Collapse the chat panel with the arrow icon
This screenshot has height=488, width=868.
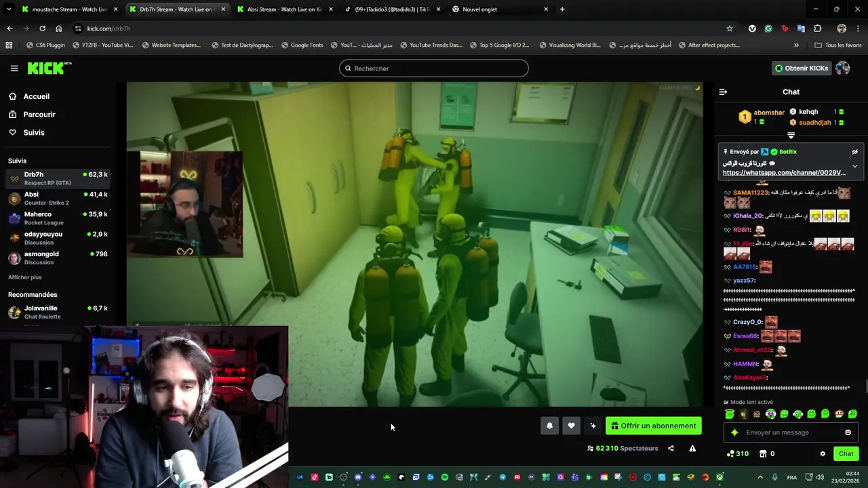coord(723,91)
